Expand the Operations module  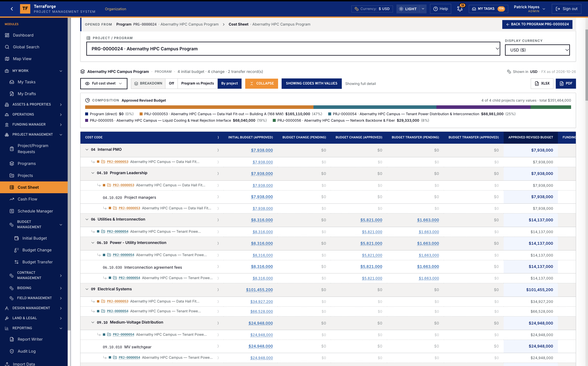click(34, 114)
